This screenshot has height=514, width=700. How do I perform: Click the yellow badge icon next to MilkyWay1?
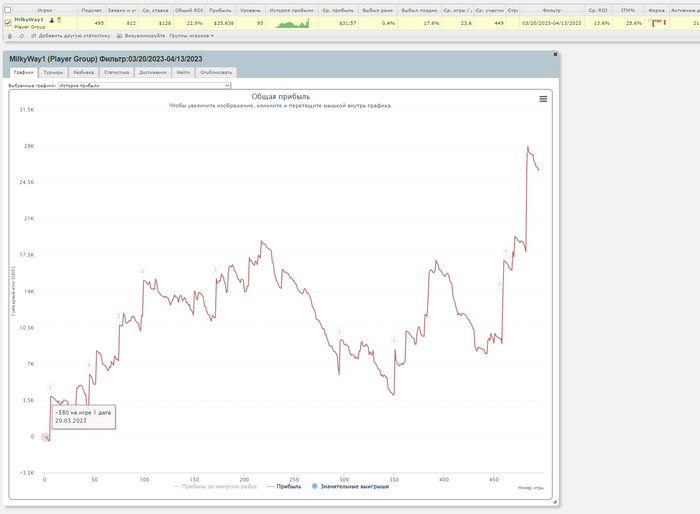pos(59,20)
